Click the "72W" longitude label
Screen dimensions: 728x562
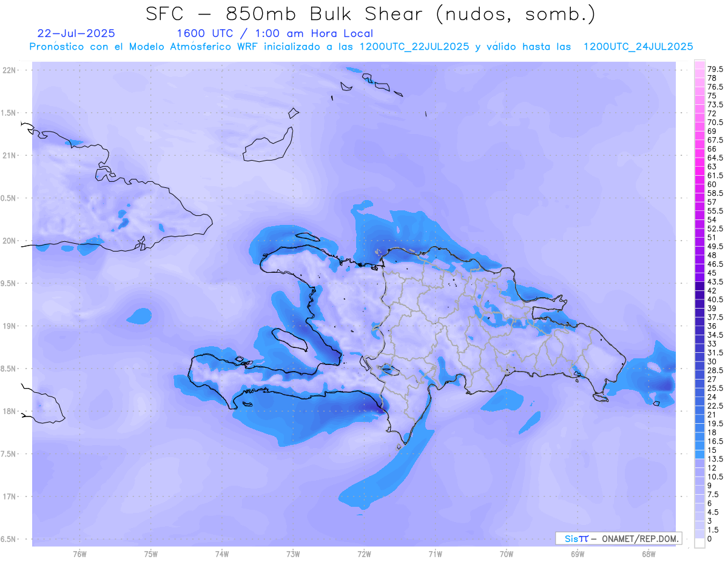(x=364, y=554)
